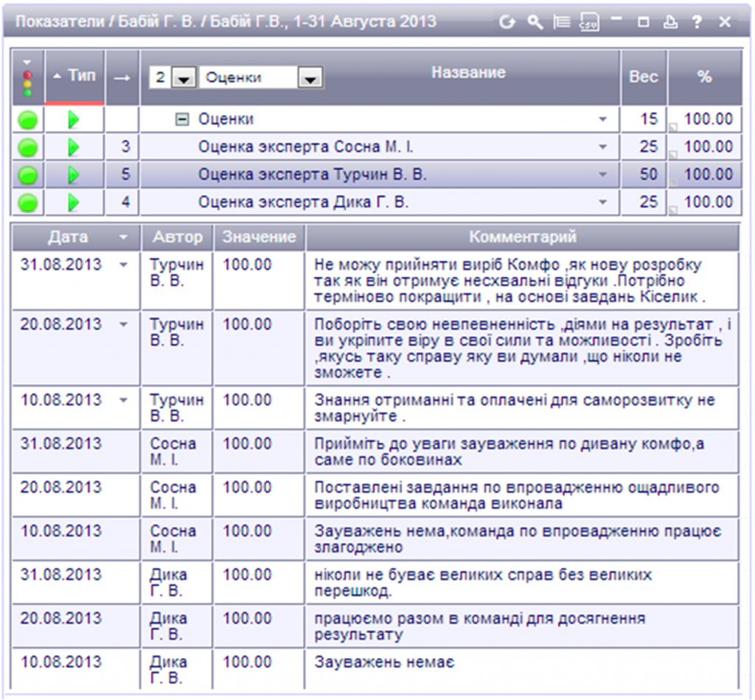This screenshot has width=755, height=700.
Task: Sort by the Тип column header
Action: [74, 77]
